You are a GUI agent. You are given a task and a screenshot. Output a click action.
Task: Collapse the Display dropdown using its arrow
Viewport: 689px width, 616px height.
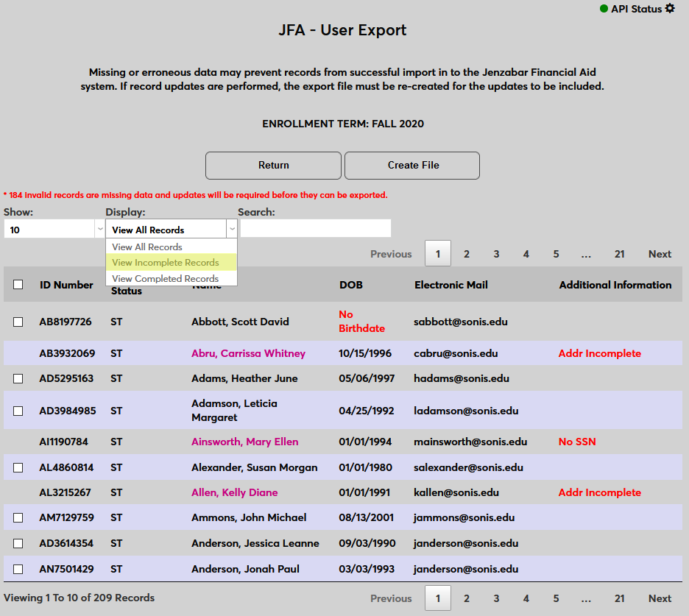pyautogui.click(x=232, y=230)
